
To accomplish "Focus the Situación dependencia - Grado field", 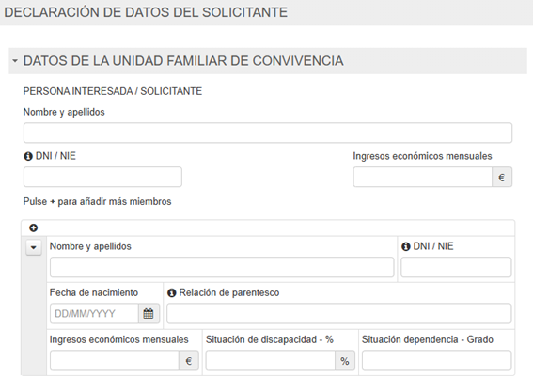I will (x=436, y=360).
